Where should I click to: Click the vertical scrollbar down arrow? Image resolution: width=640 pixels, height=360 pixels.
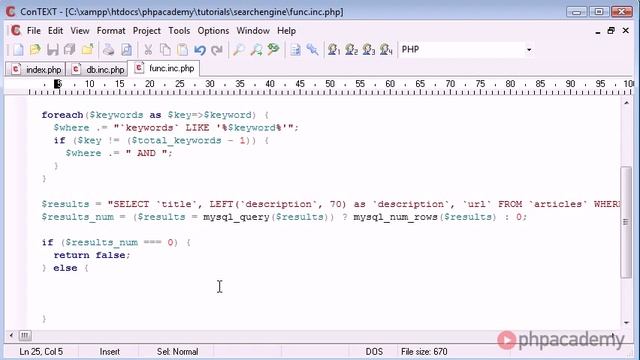click(x=626, y=322)
